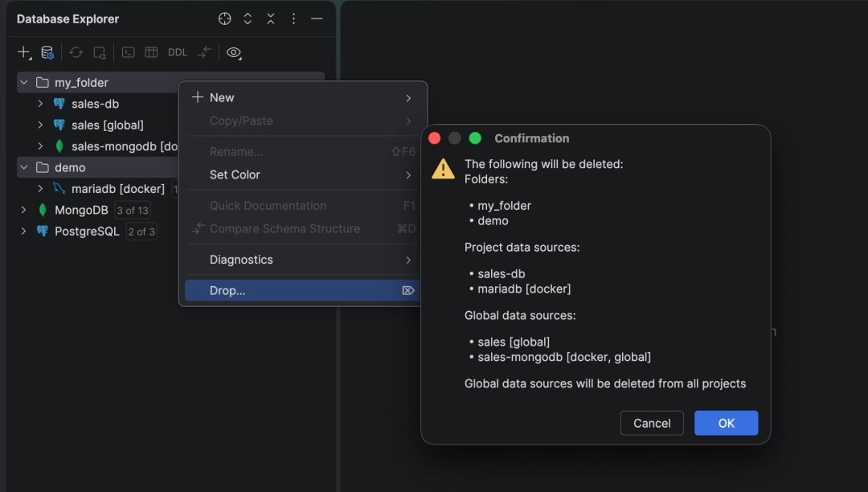
Task: Open the three-dot options menu
Action: pos(293,18)
